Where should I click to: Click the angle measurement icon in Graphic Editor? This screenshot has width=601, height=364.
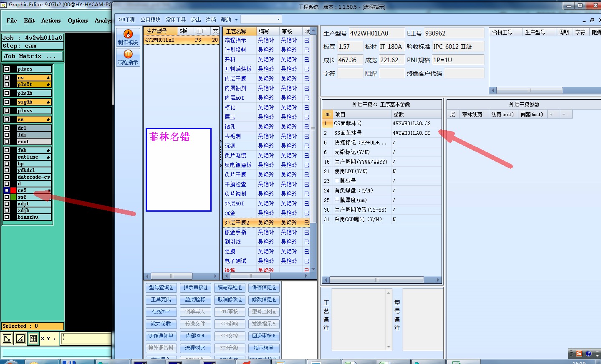[x=20, y=339]
